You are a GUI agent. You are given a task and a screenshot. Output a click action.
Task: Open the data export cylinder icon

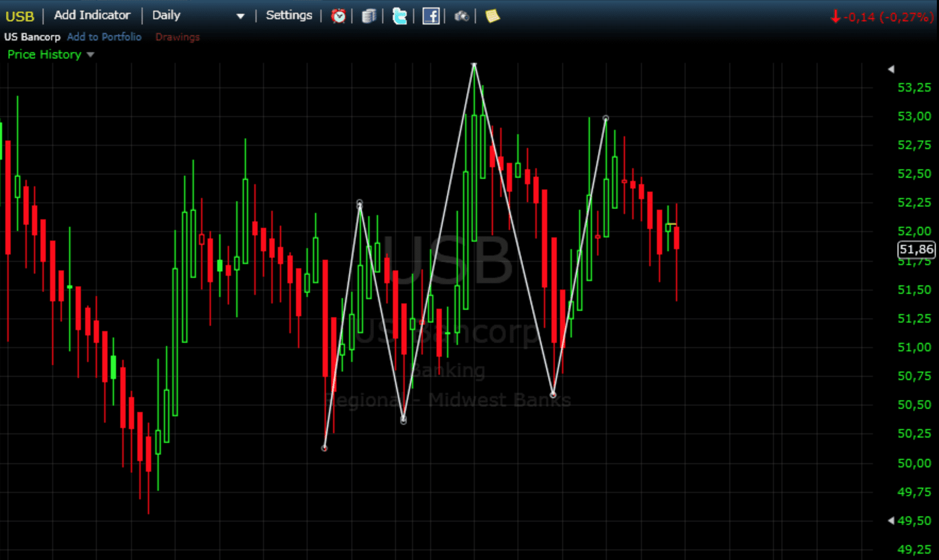click(x=369, y=16)
